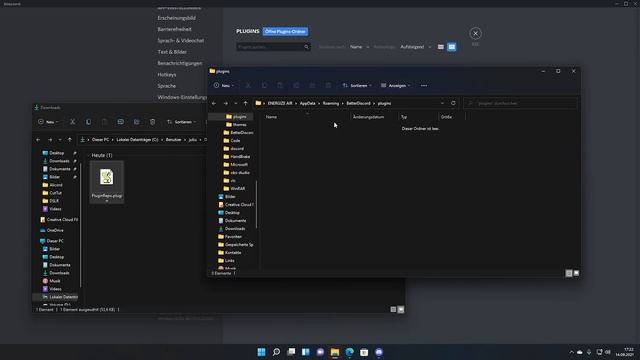Close Discord settings with the round X

coord(475,33)
